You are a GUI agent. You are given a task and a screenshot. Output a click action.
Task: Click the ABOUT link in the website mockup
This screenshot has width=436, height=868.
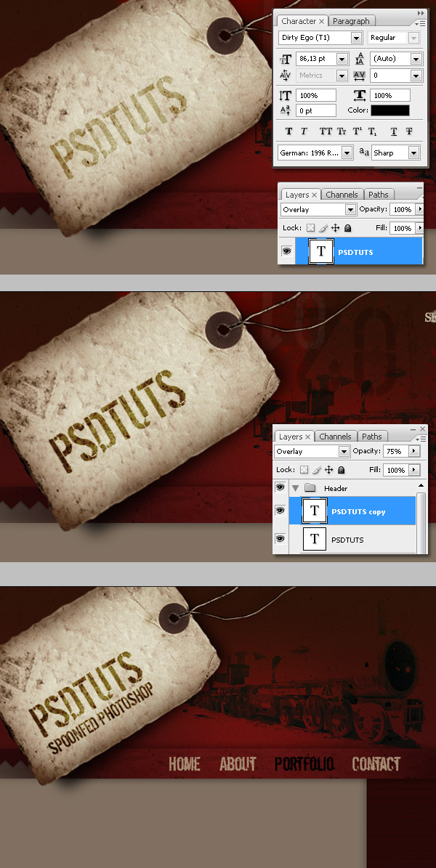tap(238, 764)
